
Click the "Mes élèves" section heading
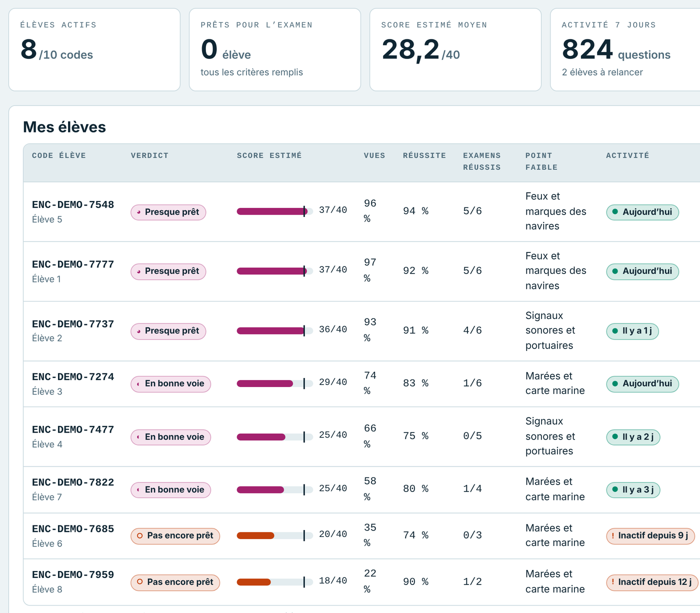coord(64,127)
